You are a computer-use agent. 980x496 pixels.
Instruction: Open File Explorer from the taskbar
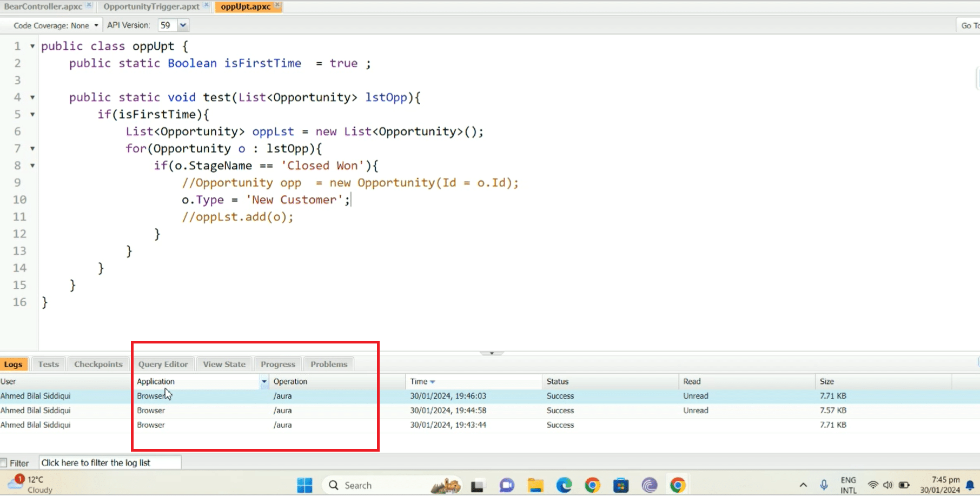tap(535, 485)
